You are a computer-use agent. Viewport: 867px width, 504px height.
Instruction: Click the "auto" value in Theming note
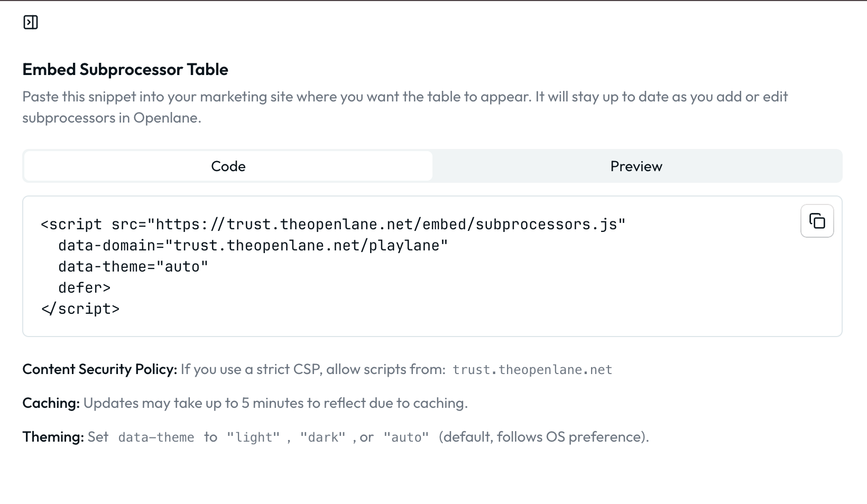pyautogui.click(x=407, y=437)
